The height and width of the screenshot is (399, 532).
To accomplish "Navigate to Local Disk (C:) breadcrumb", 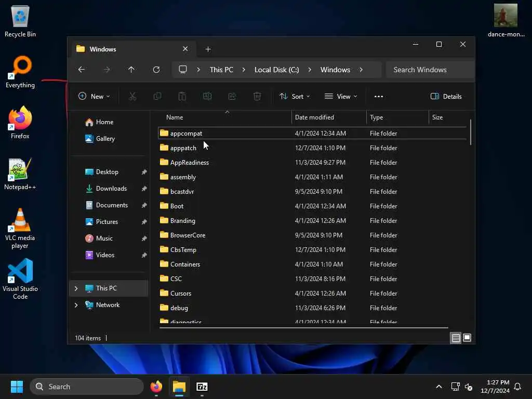I will pos(276,70).
